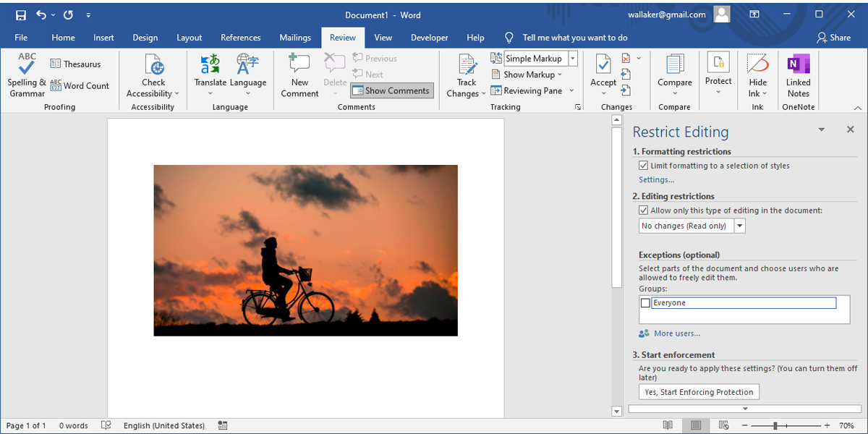Screen dimensions: 868x434
Task: Open the Developer tab
Action: point(429,37)
